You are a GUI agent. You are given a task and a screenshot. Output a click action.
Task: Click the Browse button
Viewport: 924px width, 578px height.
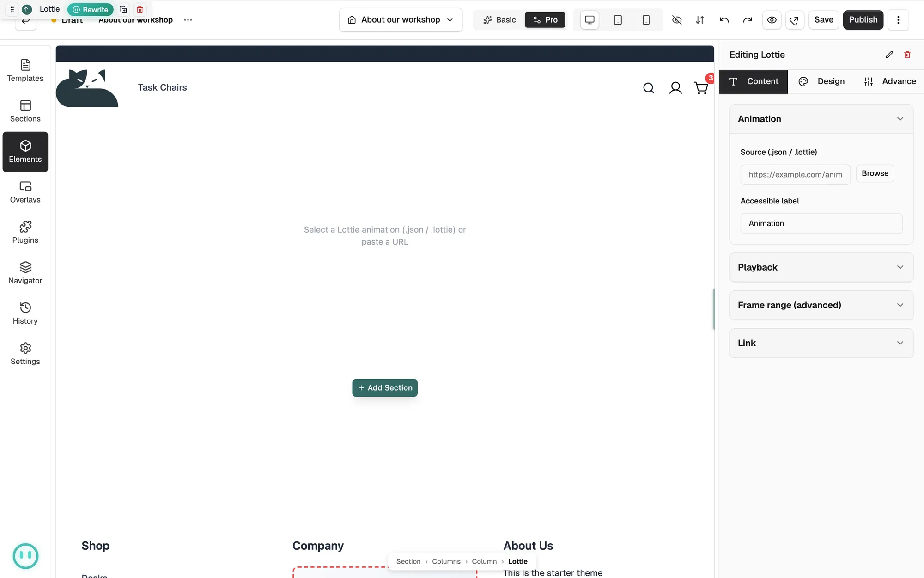click(875, 173)
